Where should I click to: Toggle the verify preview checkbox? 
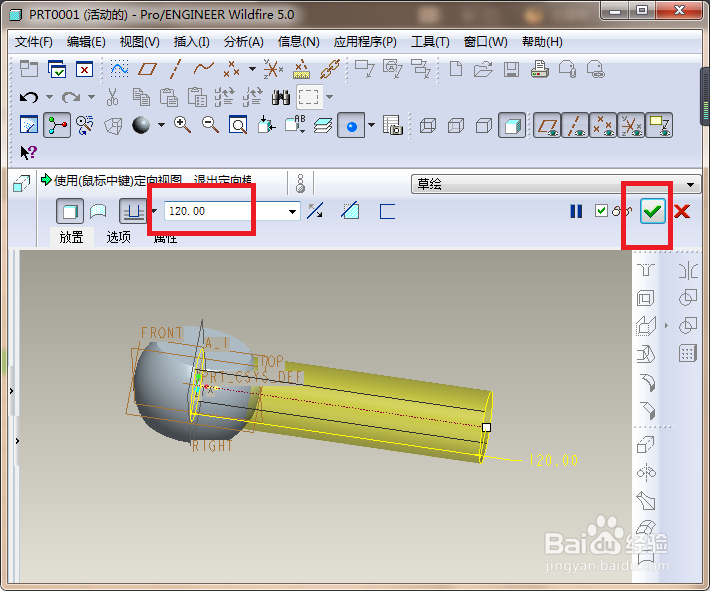click(x=601, y=211)
